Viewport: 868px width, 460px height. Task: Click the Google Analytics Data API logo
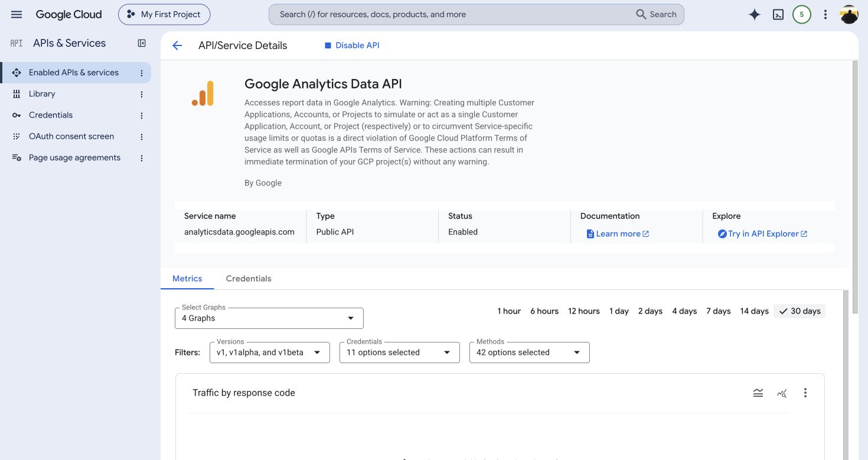[x=203, y=93]
